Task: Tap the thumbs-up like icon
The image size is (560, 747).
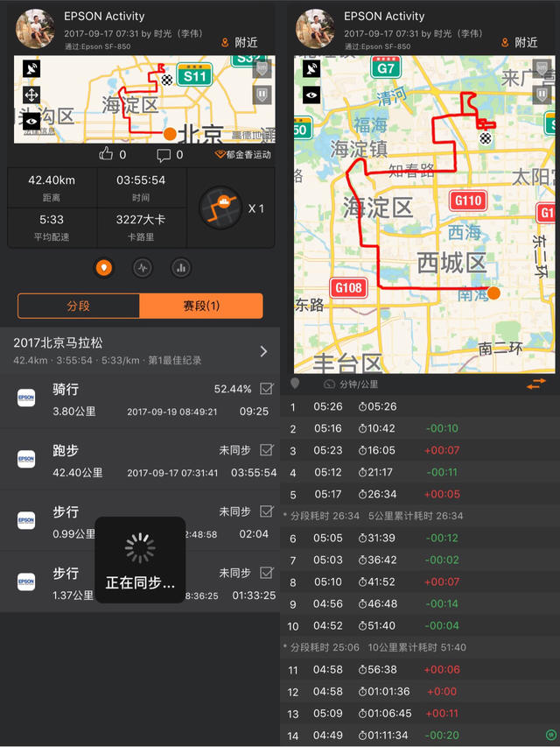Action: click(x=106, y=154)
